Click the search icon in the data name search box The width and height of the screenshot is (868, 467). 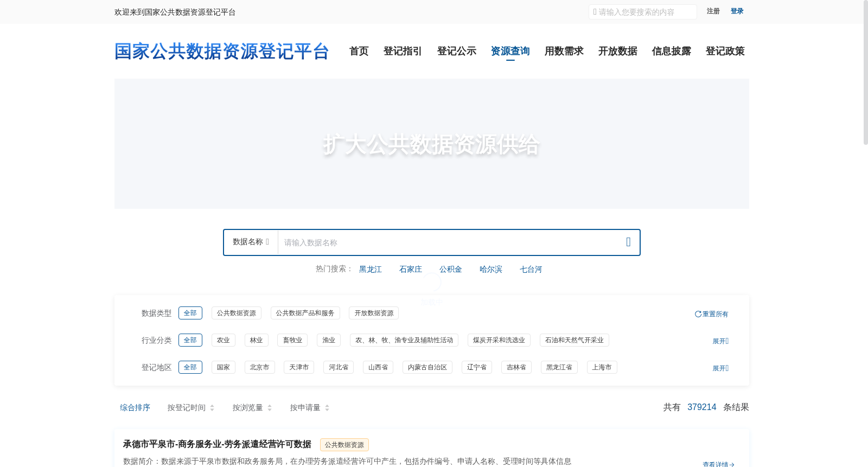tap(628, 242)
